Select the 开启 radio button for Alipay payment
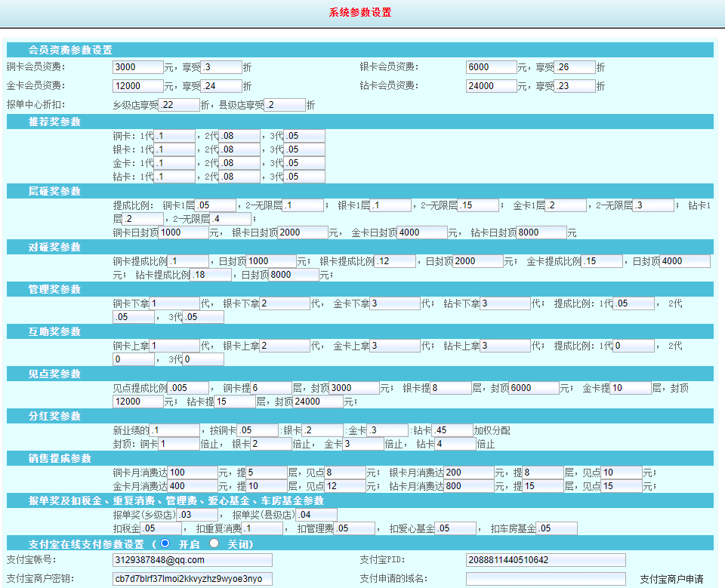 coord(165,543)
